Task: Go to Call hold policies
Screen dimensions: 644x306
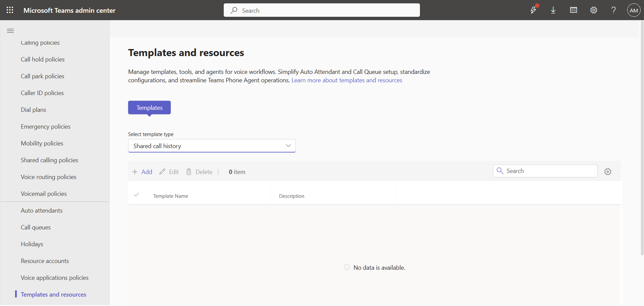Action: [x=43, y=59]
